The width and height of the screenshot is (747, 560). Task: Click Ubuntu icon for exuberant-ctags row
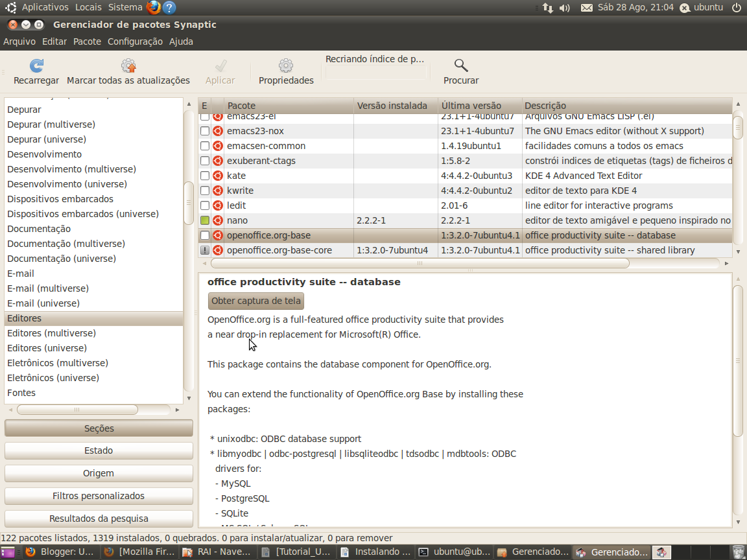[x=218, y=161]
